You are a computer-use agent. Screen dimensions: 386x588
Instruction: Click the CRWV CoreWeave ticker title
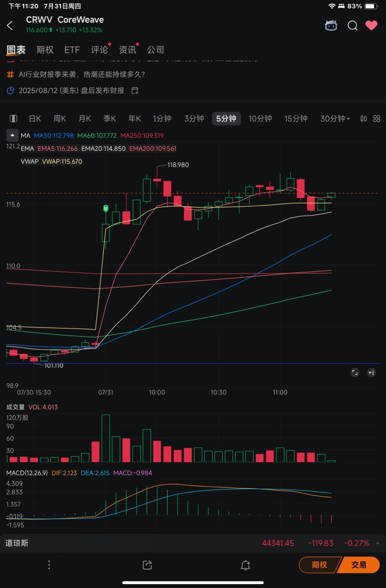[x=65, y=19]
